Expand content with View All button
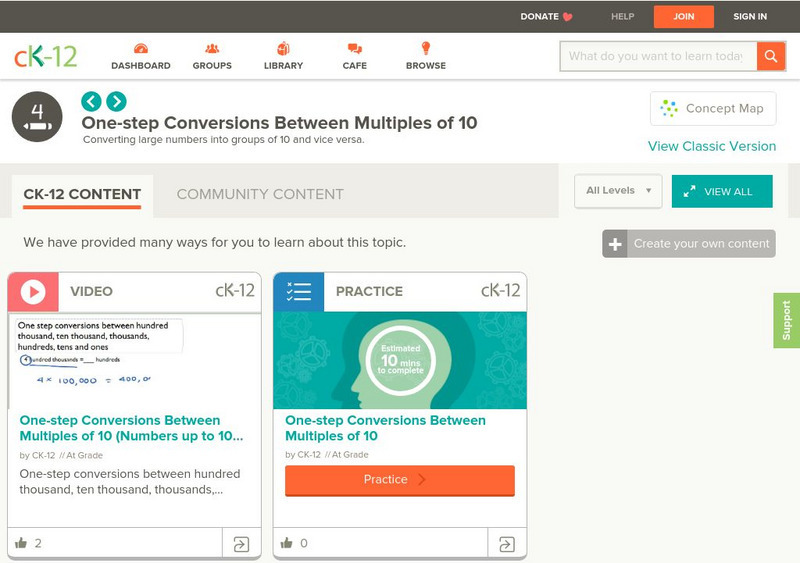The width and height of the screenshot is (800, 563). pos(722,192)
